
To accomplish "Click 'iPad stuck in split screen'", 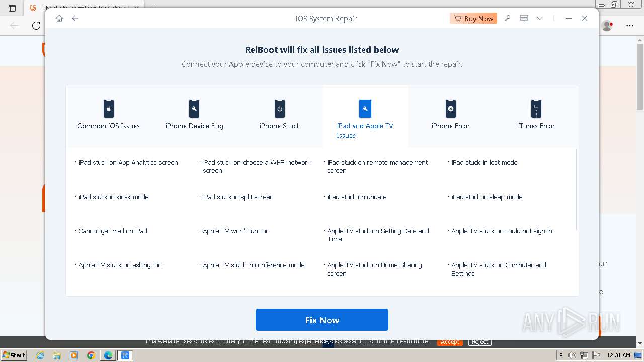I will tap(238, 197).
